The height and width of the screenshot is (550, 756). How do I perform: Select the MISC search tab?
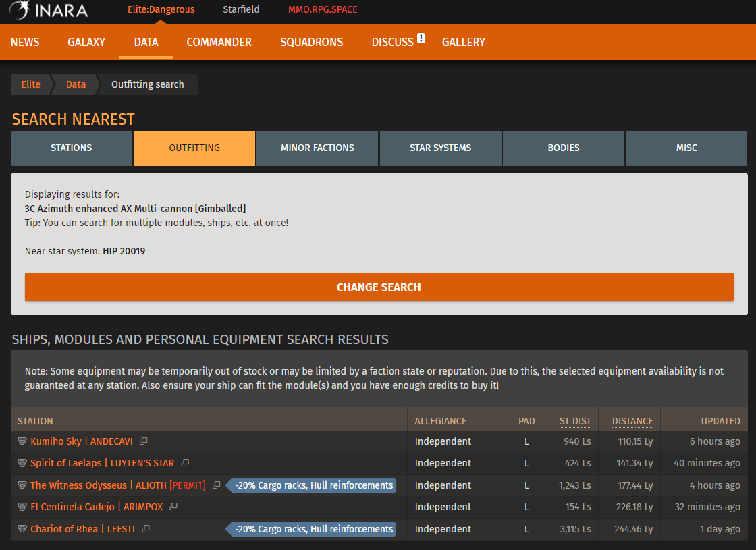click(686, 148)
